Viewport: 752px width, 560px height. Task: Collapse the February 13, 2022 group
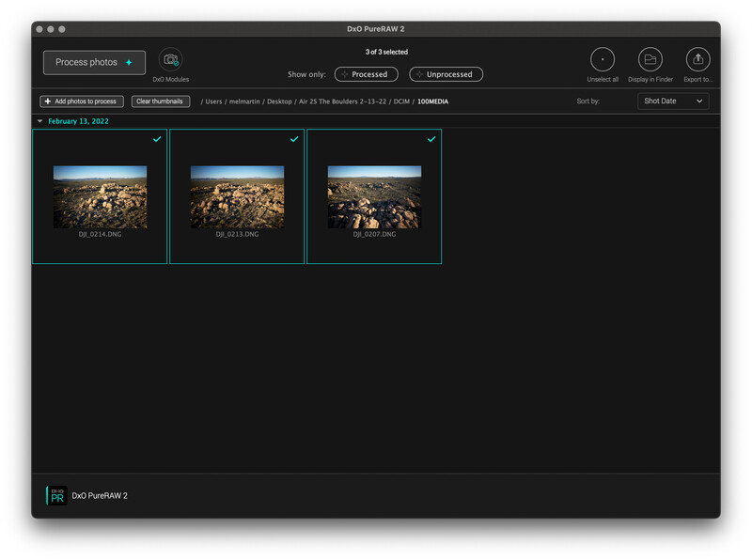(39, 121)
